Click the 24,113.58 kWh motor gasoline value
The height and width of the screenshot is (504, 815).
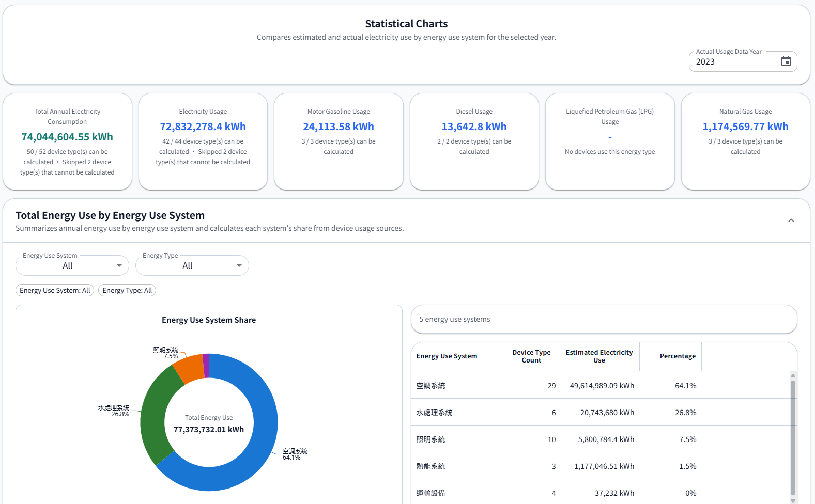(339, 127)
